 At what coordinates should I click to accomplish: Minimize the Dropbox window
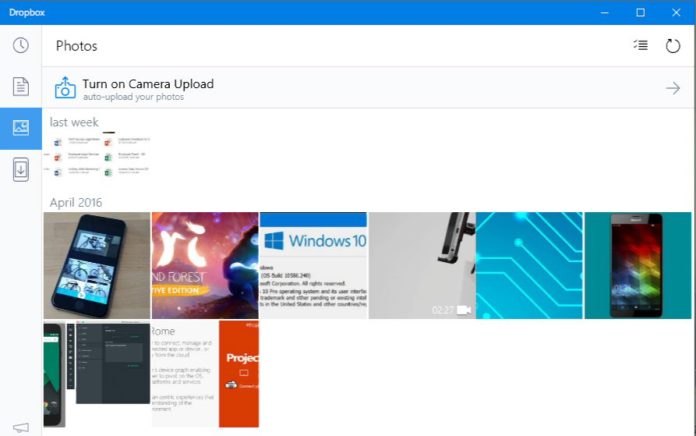(x=604, y=12)
